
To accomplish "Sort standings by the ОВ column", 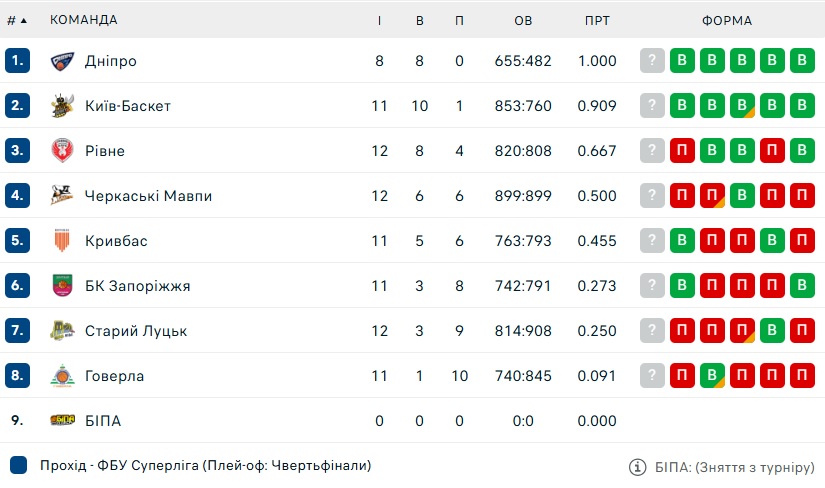I will pyautogui.click(x=523, y=21).
